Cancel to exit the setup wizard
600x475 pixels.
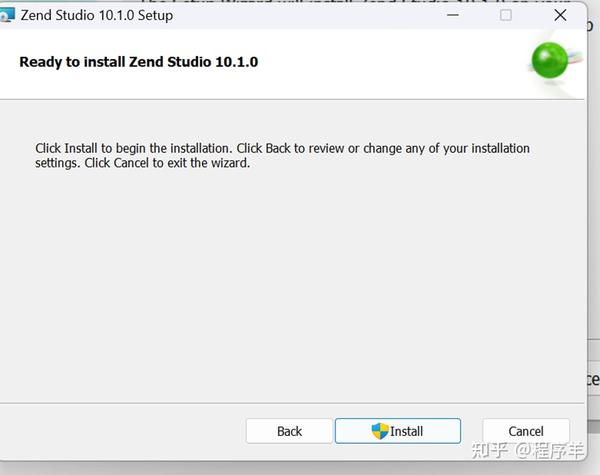pyautogui.click(x=526, y=431)
